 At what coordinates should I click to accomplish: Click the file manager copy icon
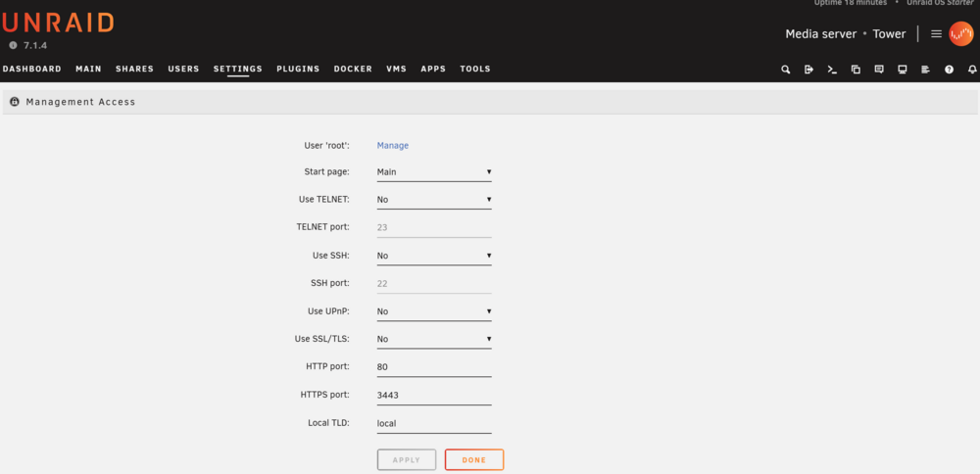coord(856,70)
